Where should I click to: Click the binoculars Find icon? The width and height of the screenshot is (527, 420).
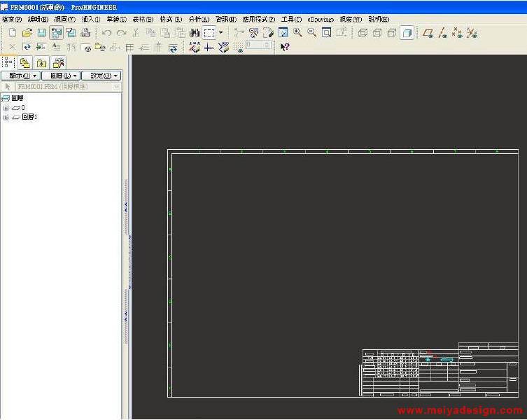195,33
